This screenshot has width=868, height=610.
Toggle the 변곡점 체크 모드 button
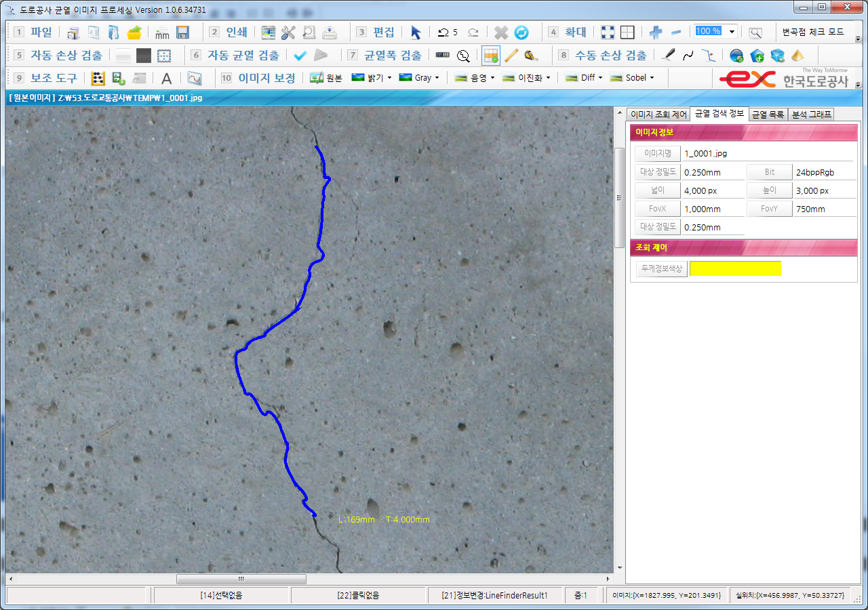[813, 32]
